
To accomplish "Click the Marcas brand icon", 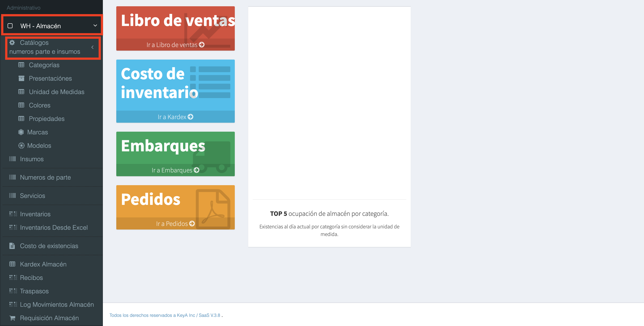I will pos(21,132).
